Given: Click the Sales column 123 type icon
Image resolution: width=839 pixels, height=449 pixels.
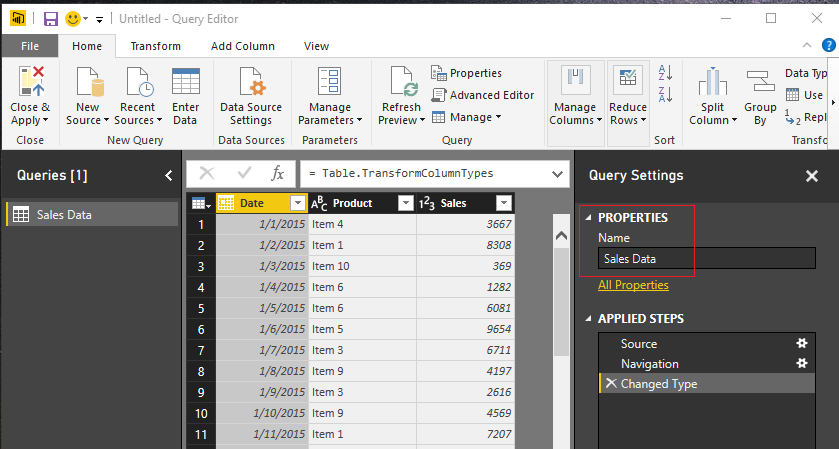Looking at the screenshot, I should coord(426,203).
